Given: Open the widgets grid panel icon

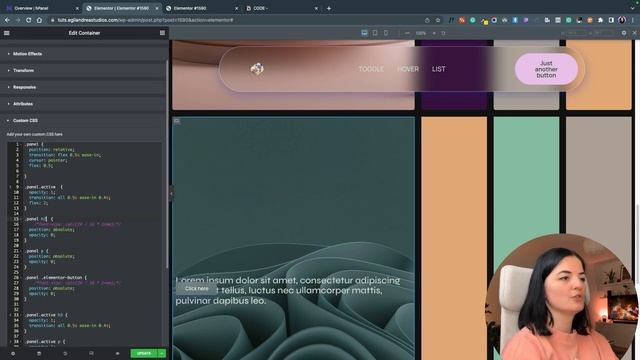Looking at the screenshot, I should coord(162,33).
